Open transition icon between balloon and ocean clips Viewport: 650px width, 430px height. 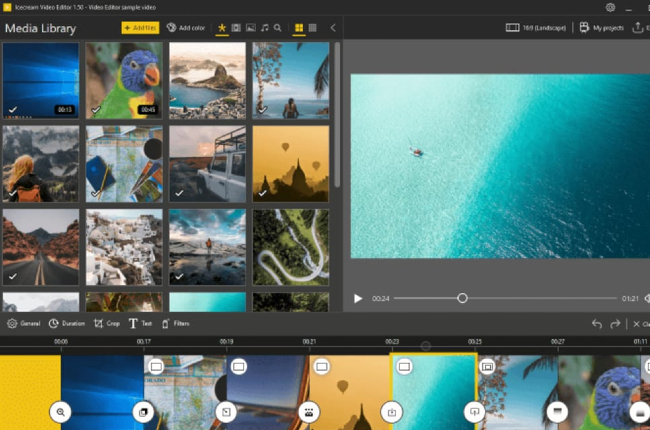pyautogui.click(x=392, y=412)
